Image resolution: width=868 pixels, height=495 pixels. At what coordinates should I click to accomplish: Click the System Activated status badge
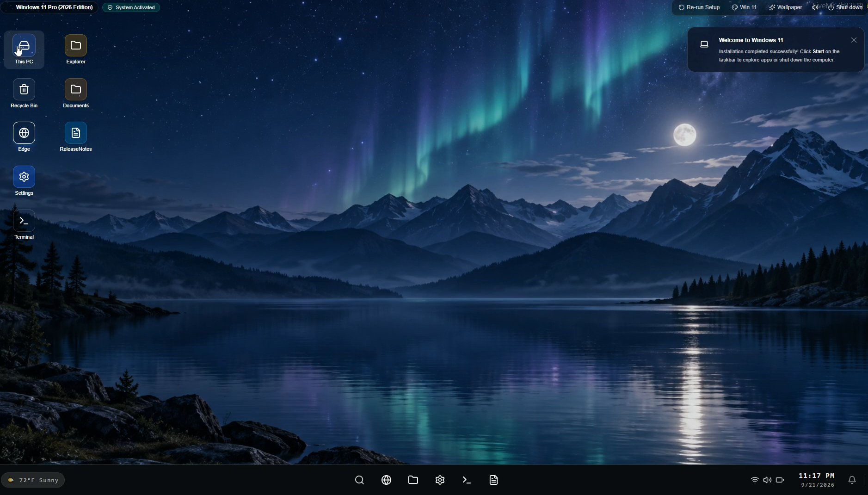tap(131, 7)
